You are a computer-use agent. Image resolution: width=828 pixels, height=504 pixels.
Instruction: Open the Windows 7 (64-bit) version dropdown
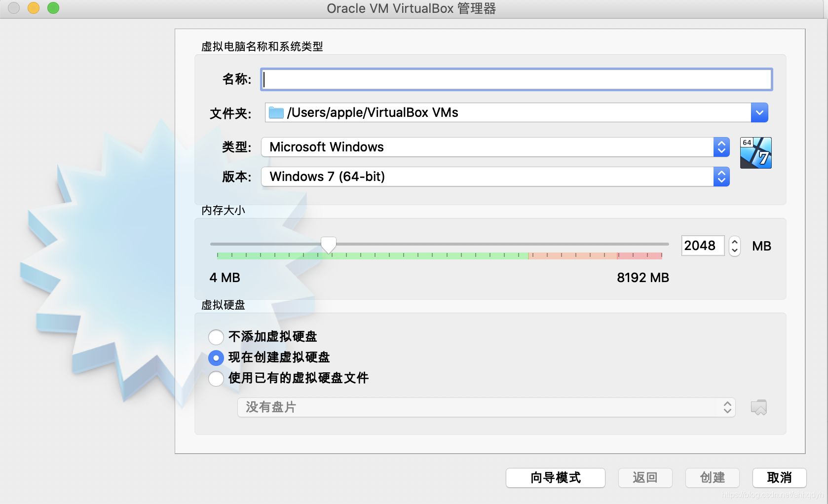[495, 177]
